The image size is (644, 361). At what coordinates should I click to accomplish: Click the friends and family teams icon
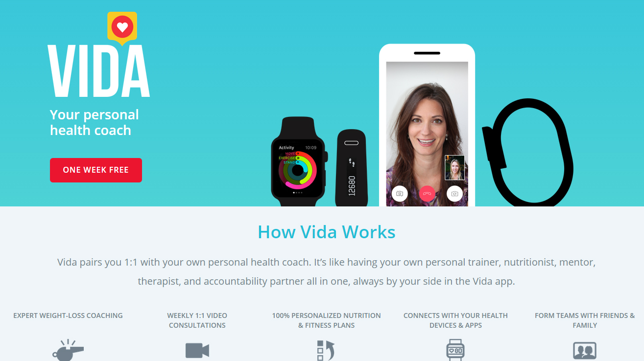585,351
